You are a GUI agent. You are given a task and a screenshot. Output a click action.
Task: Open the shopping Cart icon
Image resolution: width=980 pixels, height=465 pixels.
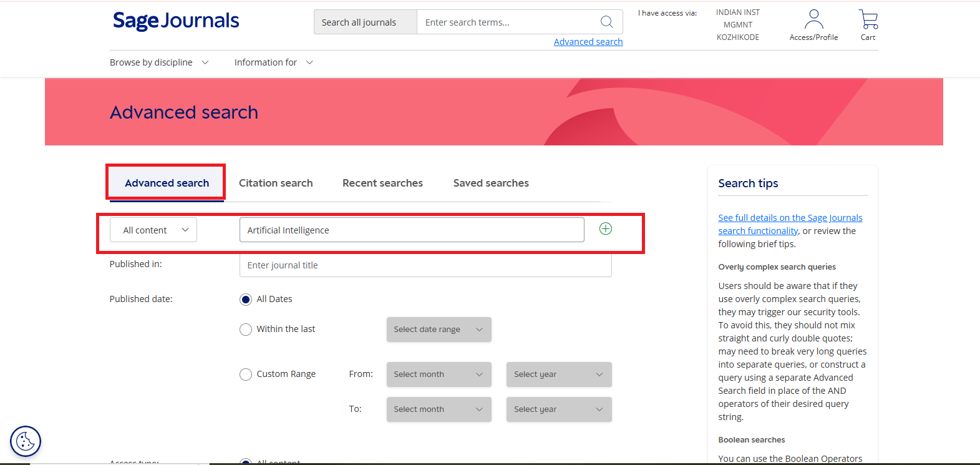coord(868,20)
